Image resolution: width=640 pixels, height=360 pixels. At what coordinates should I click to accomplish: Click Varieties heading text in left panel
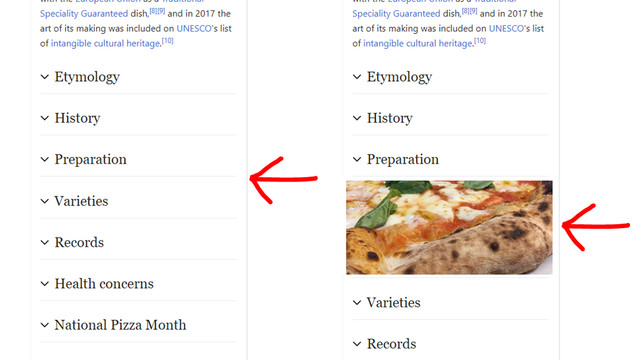point(82,201)
